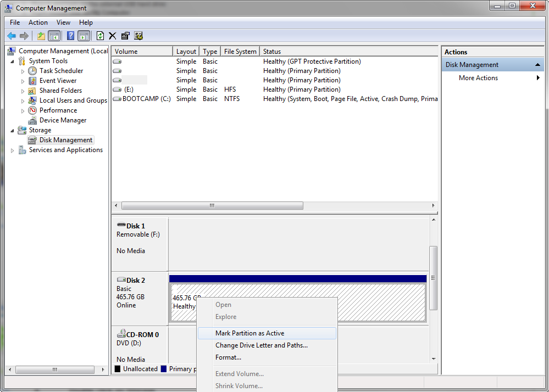Click the black X Delete toolbar icon
The image size is (549, 392).
coord(113,36)
